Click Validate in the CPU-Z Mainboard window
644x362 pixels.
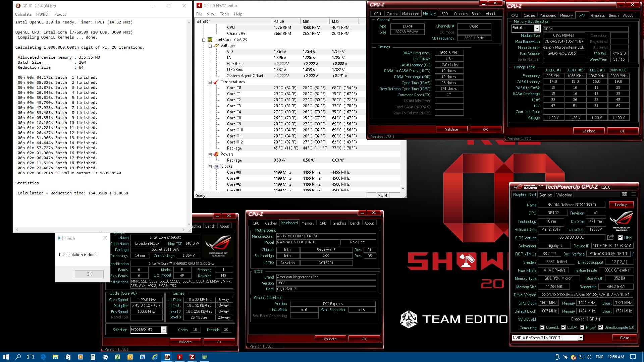(x=330, y=339)
